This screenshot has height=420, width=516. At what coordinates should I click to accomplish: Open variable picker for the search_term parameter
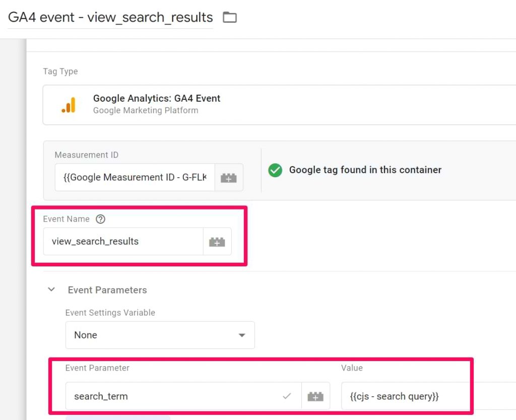(316, 396)
